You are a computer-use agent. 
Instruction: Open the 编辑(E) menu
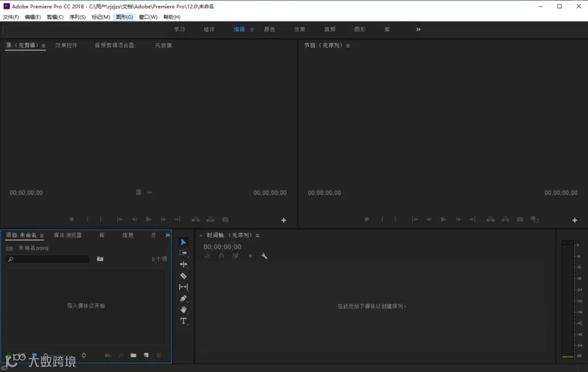[33, 17]
